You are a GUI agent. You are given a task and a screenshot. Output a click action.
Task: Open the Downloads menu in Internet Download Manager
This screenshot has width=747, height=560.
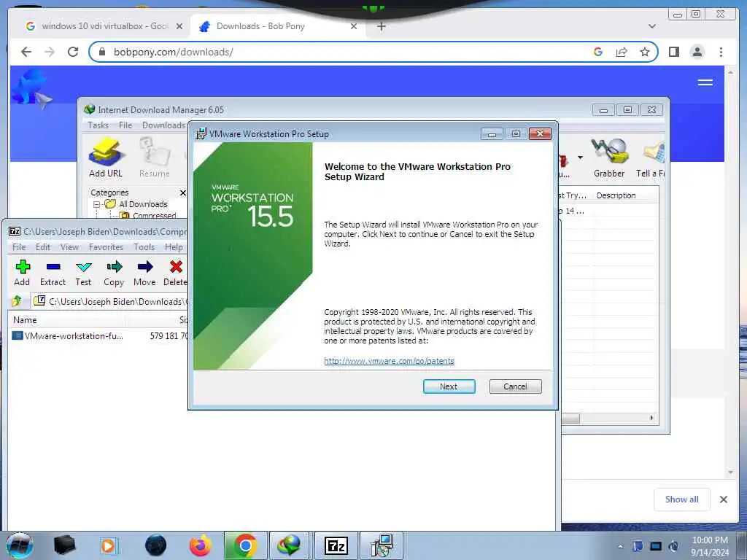tap(163, 125)
